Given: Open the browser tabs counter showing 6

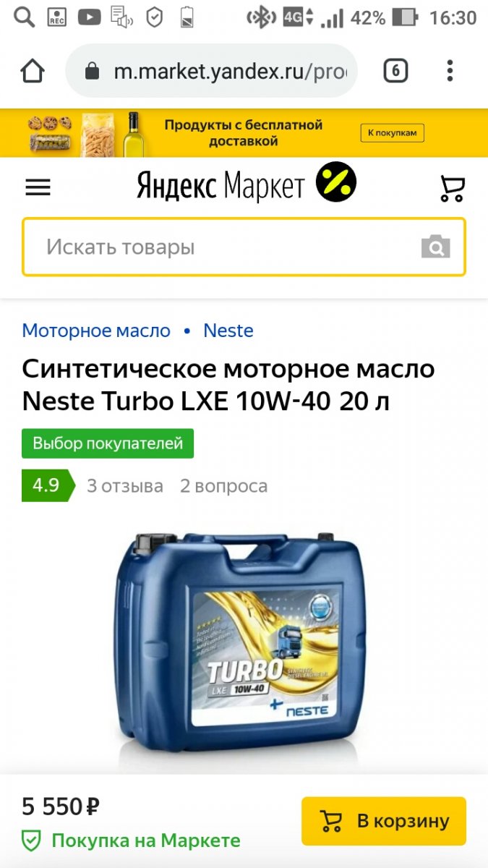Looking at the screenshot, I should click(395, 71).
